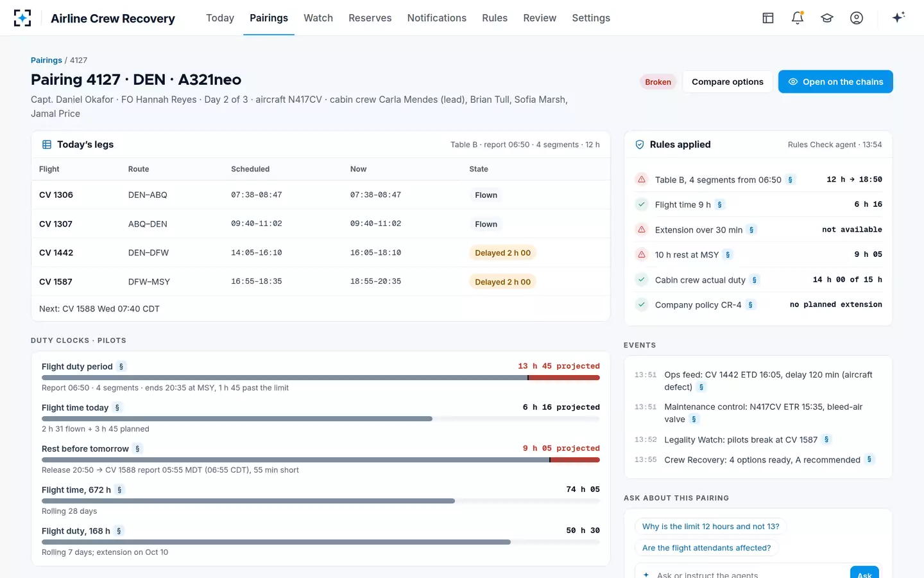Switch to the Reserves tab
Image resolution: width=924 pixels, height=578 pixels.
370,18
